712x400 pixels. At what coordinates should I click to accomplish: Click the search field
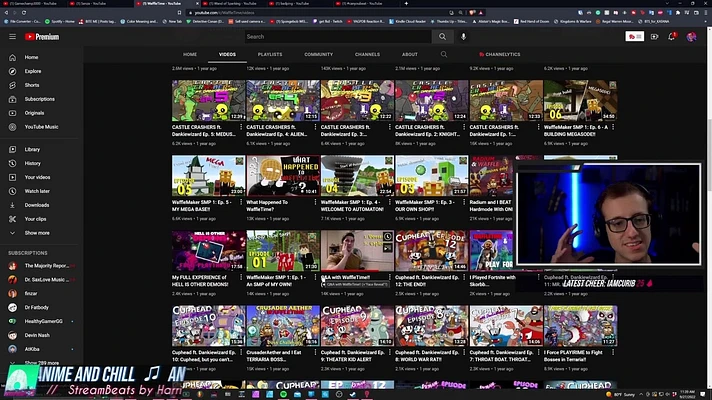[x=338, y=37]
